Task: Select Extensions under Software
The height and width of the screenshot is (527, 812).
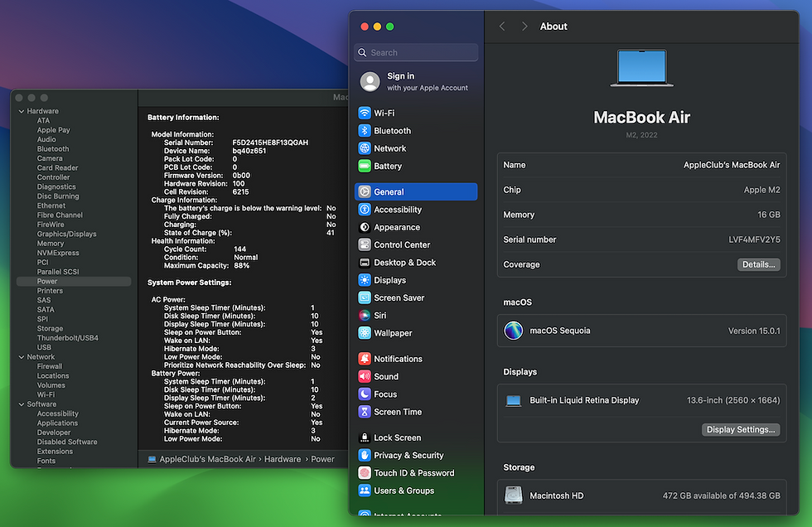Action: tap(55, 452)
